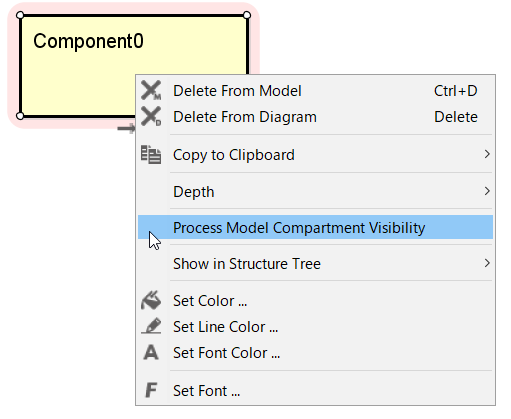This screenshot has height=419, width=511.
Task: Click the Copy to Clipboard documents icon
Action: [x=151, y=154]
